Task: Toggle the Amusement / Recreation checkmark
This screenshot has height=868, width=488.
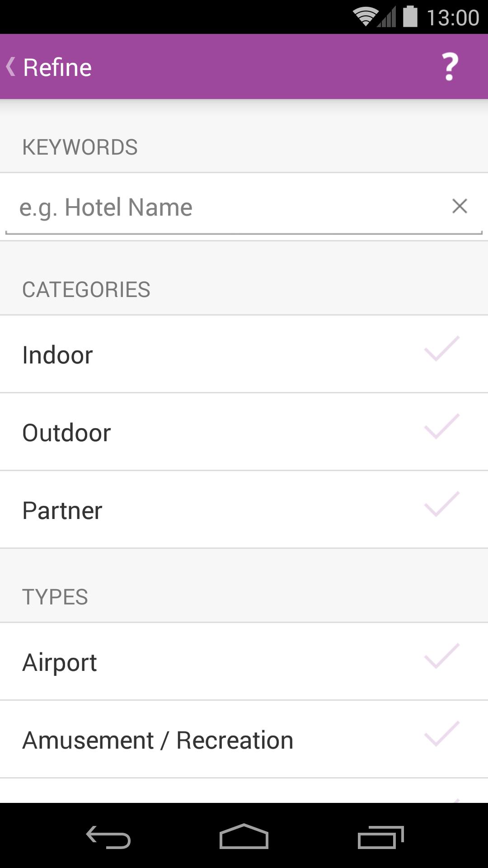Action: (441, 734)
